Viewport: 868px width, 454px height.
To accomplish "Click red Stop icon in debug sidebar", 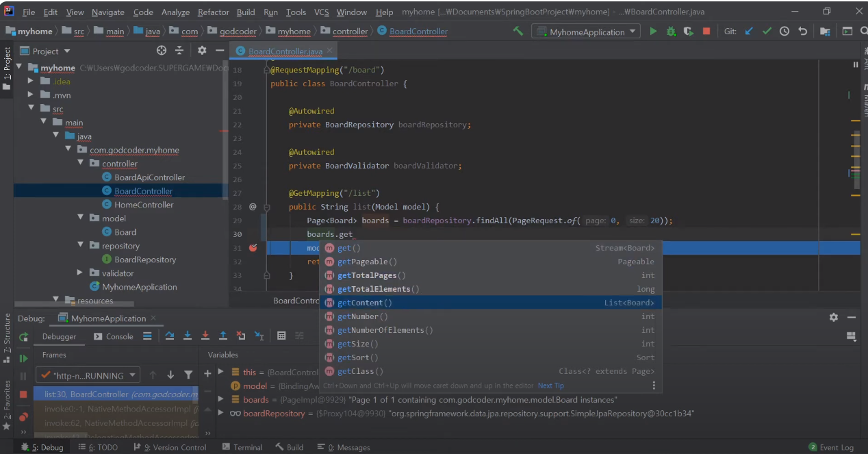I will point(23,394).
